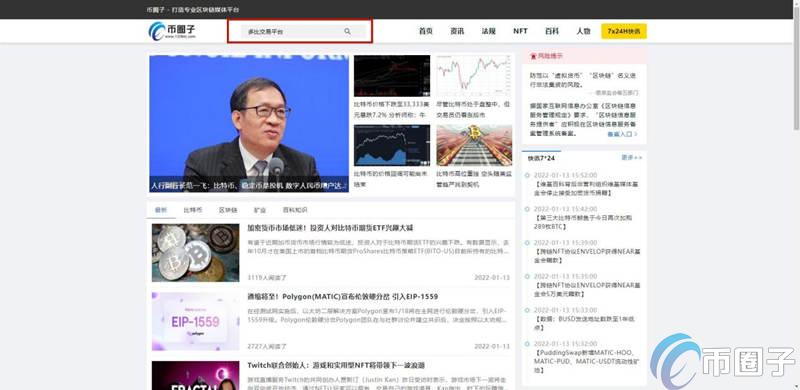Open the 首页 navigation item
The image size is (800, 390).
click(x=426, y=31)
